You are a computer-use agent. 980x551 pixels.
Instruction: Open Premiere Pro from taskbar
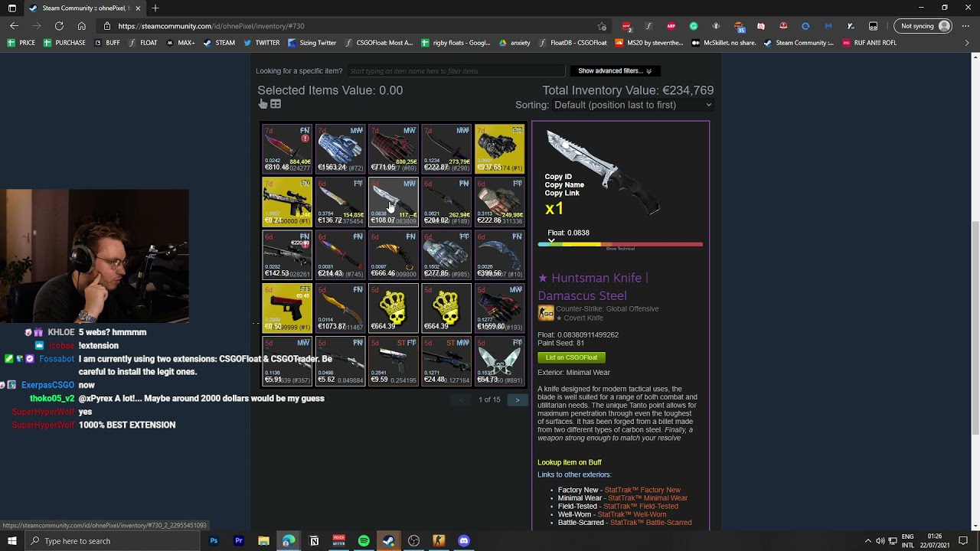coord(239,541)
